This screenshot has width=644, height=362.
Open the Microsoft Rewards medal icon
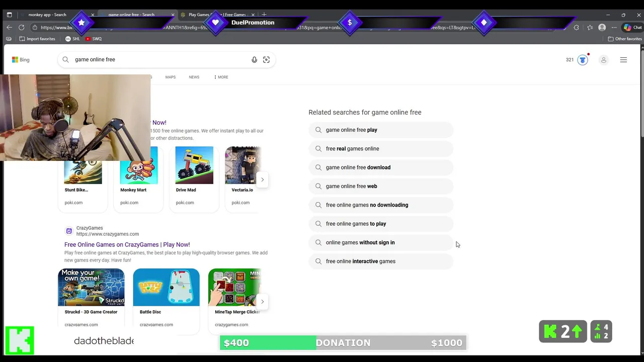click(x=583, y=60)
